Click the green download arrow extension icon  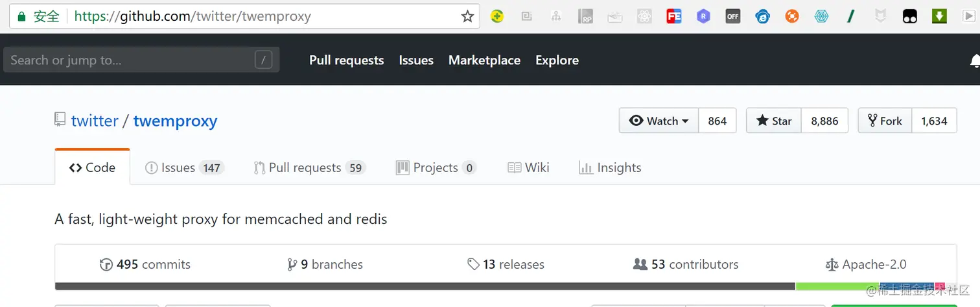tap(940, 16)
